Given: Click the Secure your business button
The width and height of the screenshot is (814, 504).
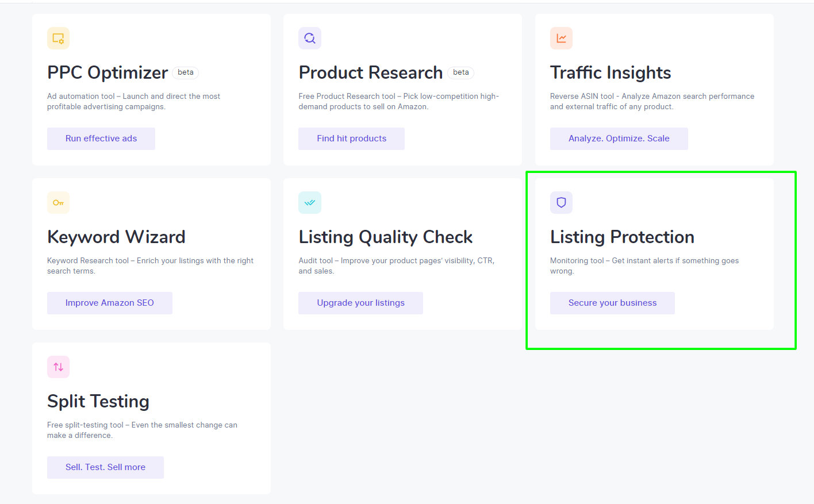Looking at the screenshot, I should [612, 303].
